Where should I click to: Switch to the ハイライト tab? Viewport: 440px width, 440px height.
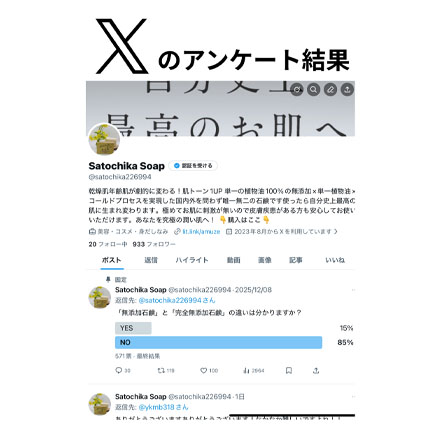(x=192, y=260)
